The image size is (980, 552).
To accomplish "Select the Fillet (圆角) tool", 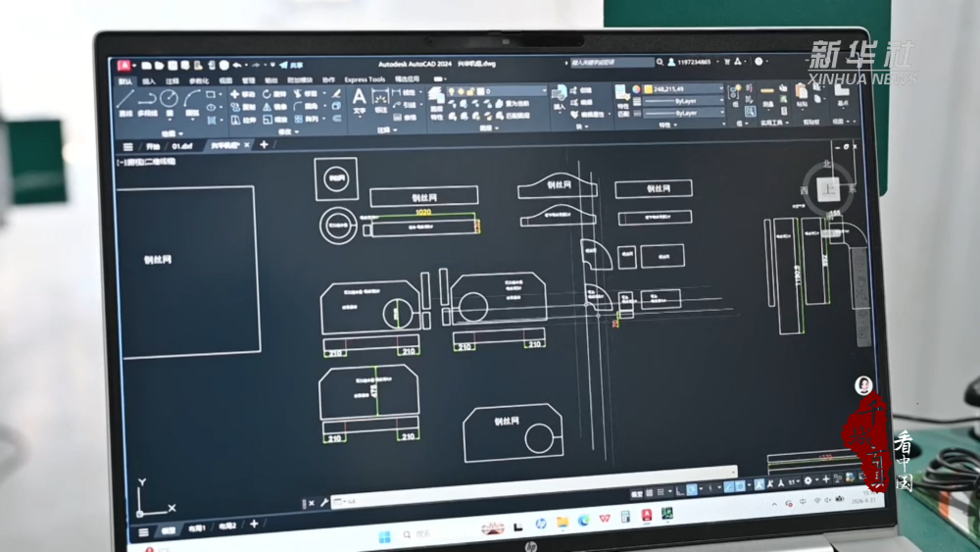I will pyautogui.click(x=306, y=106).
